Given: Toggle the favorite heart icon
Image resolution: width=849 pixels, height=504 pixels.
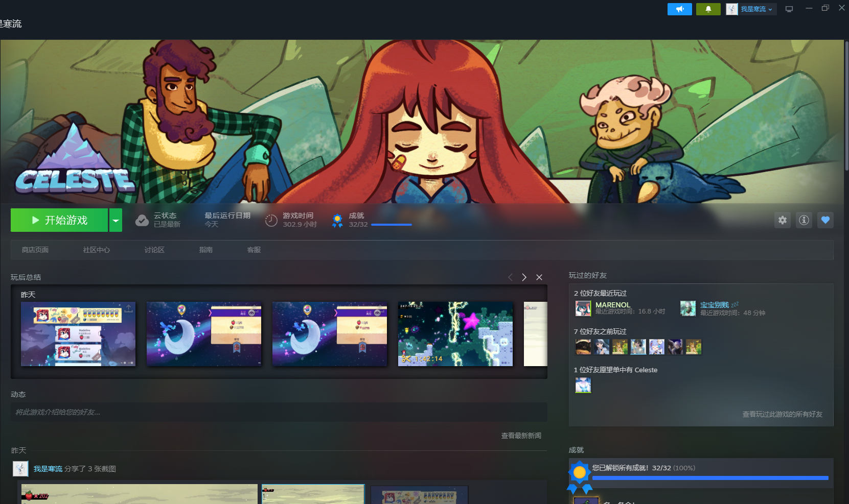Looking at the screenshot, I should click(x=825, y=220).
